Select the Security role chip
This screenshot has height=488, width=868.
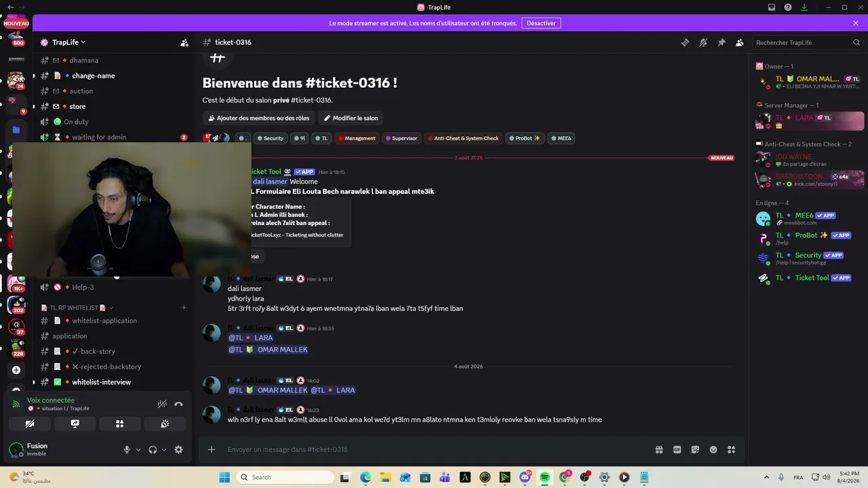pyautogui.click(x=270, y=138)
